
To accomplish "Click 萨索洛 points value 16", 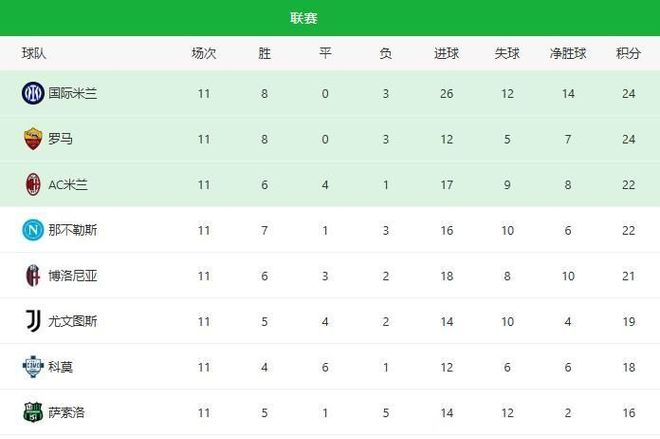I will tap(628, 412).
